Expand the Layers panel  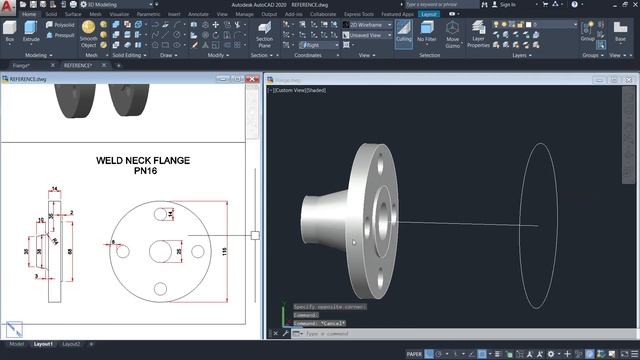[x=521, y=55]
